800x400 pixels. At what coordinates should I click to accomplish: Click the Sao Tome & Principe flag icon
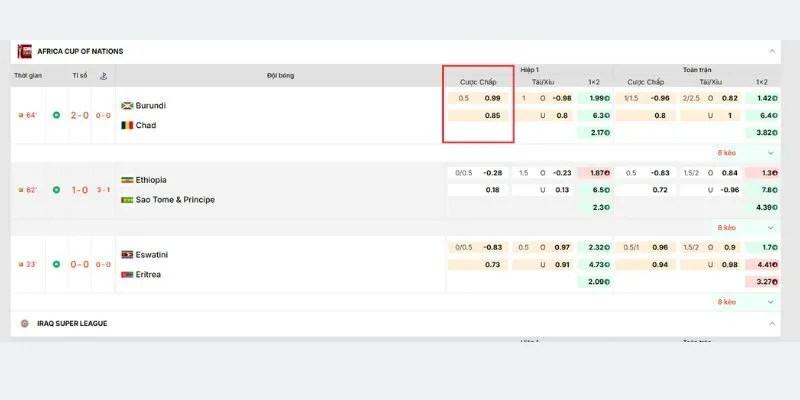tap(127, 200)
